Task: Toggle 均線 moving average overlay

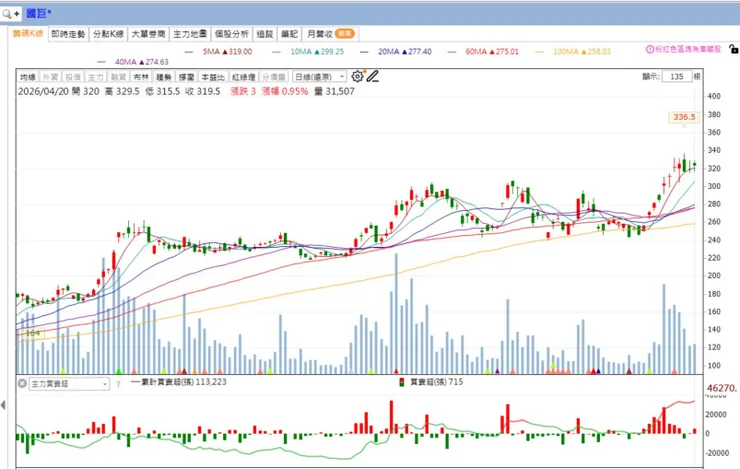Action: (28, 77)
